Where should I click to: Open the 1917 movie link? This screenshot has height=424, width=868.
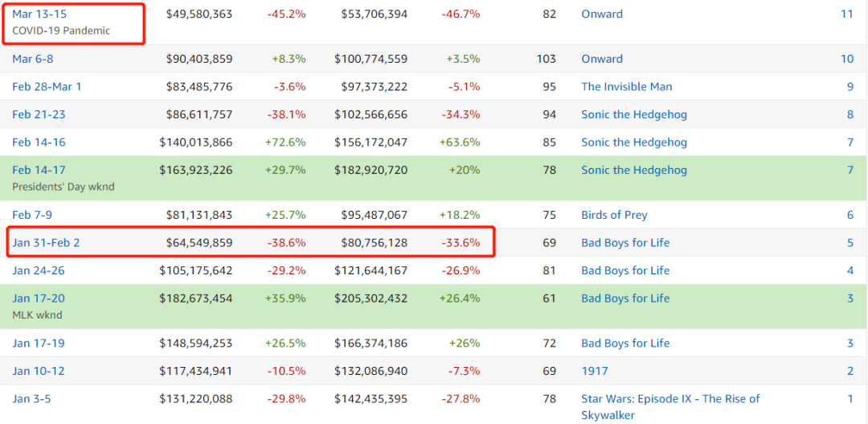[595, 371]
